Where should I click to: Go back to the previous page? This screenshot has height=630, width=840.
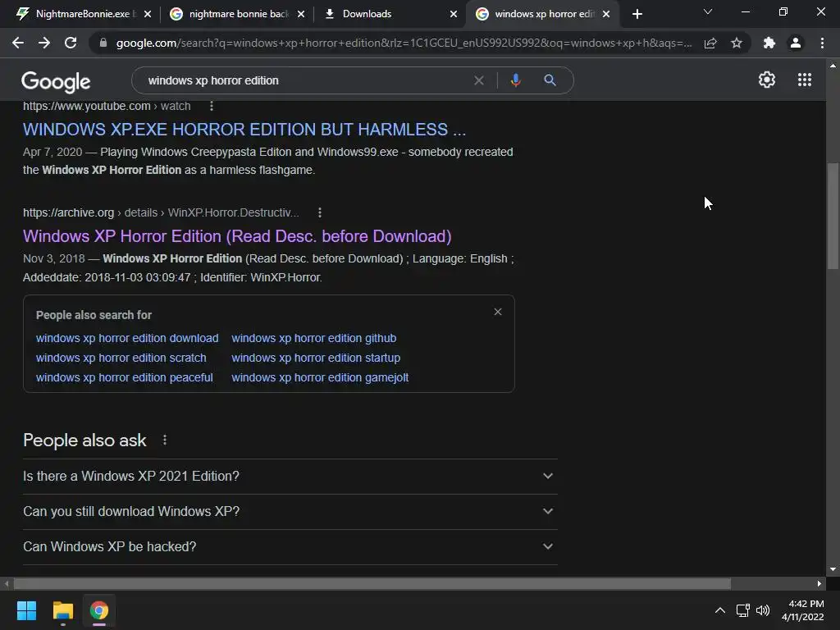(18, 43)
